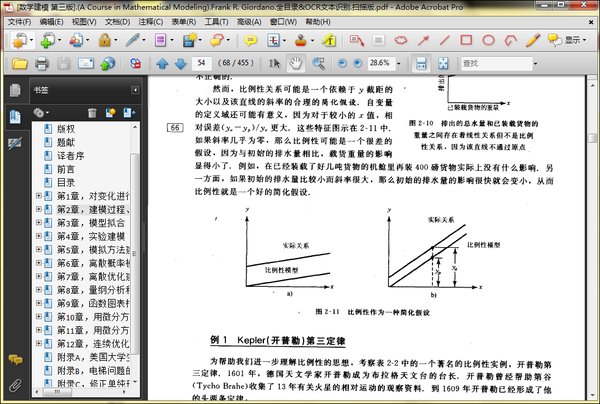Go to previous page with up arrow
This screenshot has height=404, width=600.
coord(162,64)
